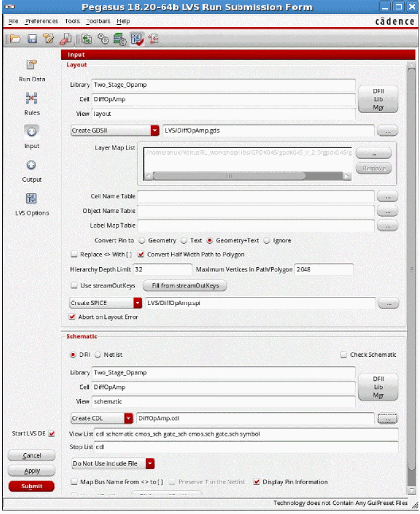The image size is (420, 514).
Task: Click the red-pen document toolbar icon
Action: coord(66,39)
